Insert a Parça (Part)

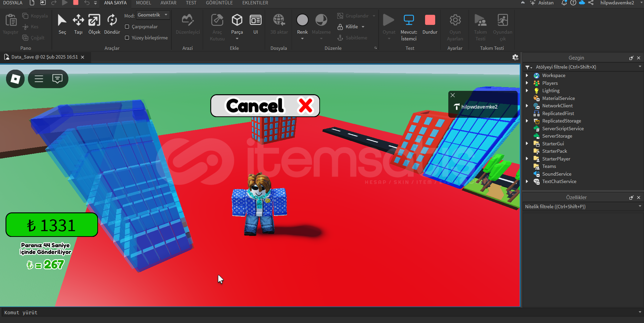[237, 24]
